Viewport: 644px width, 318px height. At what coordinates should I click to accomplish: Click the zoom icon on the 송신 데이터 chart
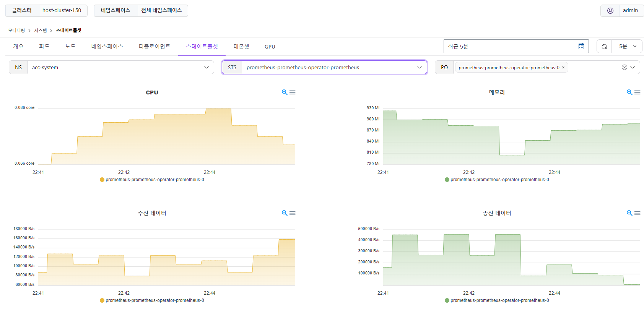click(629, 213)
